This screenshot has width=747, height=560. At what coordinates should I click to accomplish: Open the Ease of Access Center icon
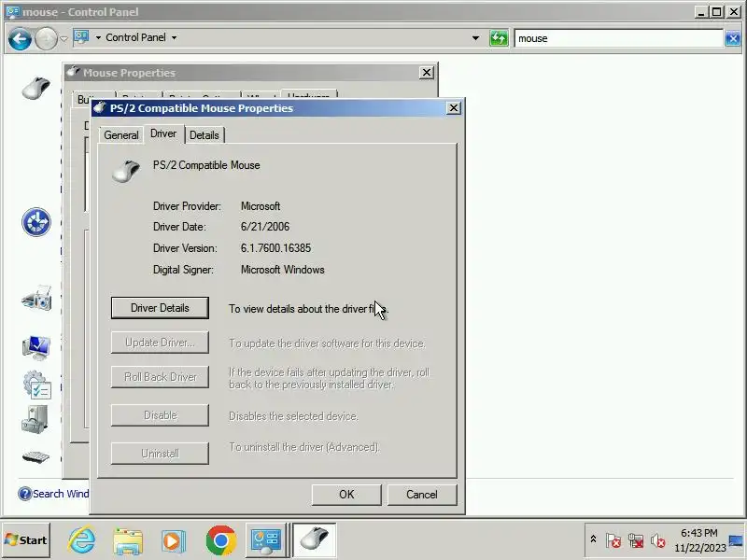point(35,222)
